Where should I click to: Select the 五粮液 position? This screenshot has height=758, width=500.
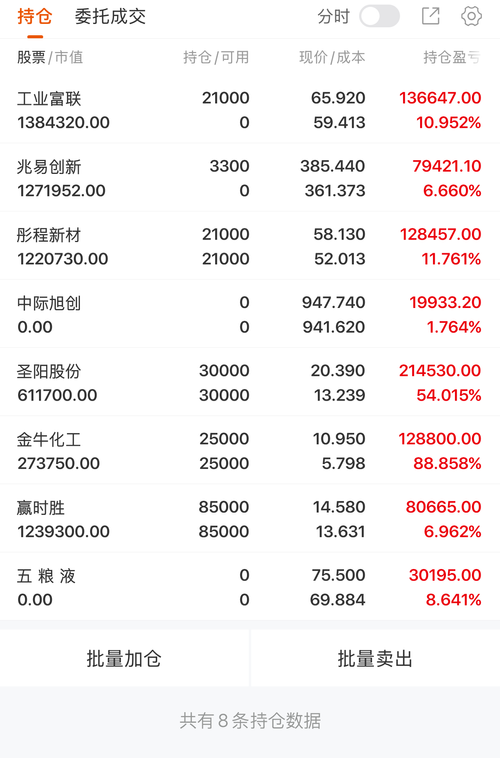pos(250,587)
